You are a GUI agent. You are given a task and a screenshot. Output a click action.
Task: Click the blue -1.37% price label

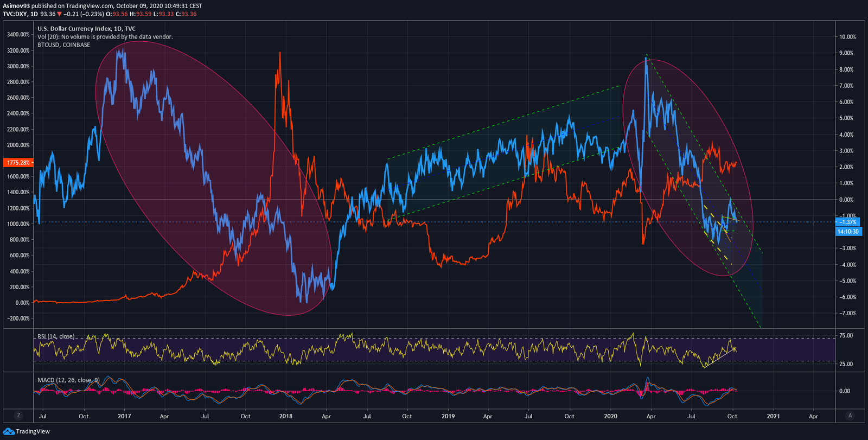[x=847, y=222]
